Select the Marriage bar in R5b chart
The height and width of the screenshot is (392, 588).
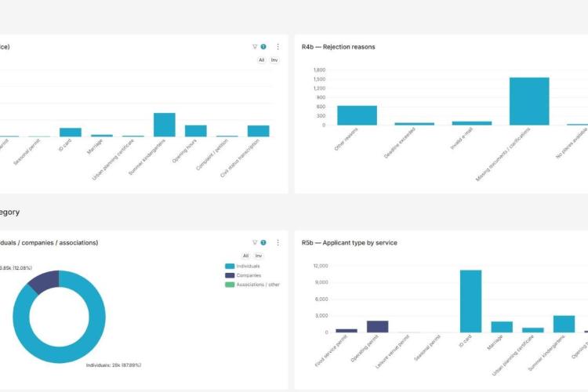click(502, 327)
